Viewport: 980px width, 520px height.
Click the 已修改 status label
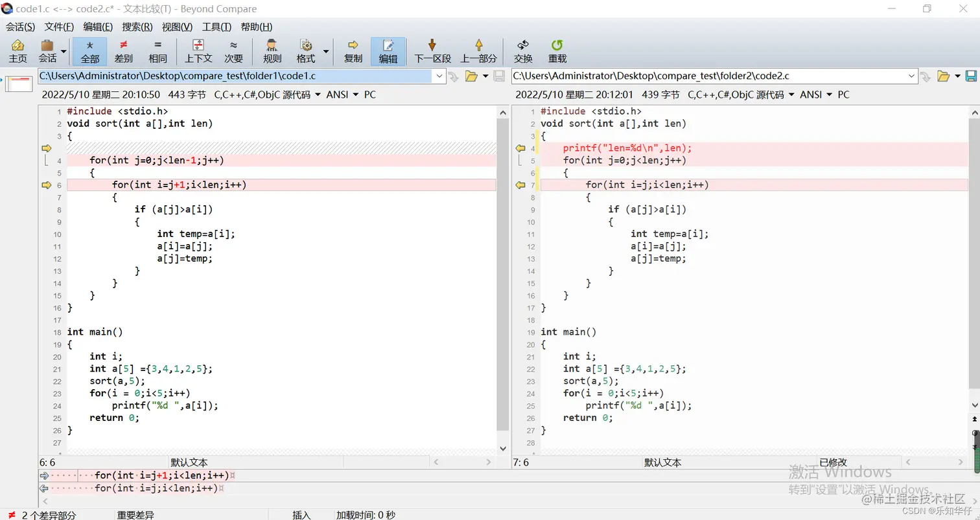click(833, 462)
